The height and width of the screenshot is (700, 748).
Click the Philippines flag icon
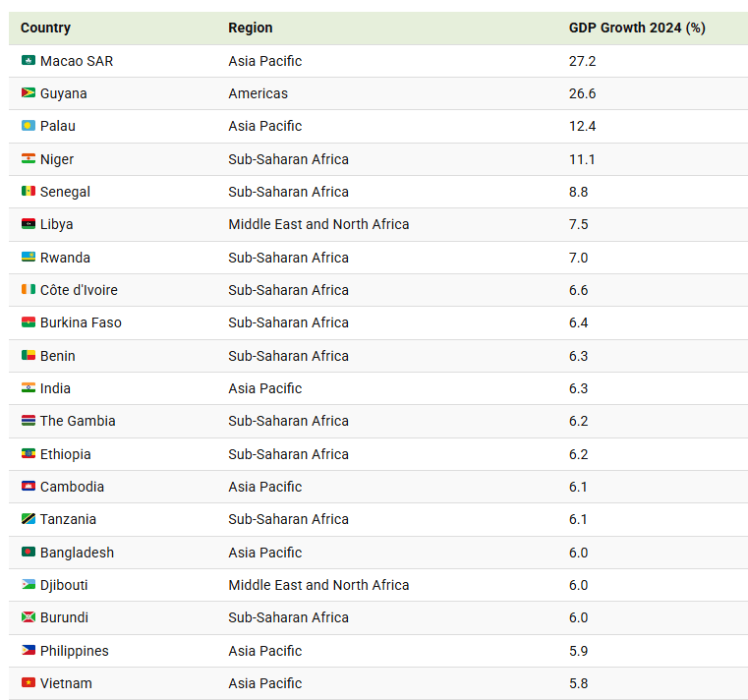(29, 651)
